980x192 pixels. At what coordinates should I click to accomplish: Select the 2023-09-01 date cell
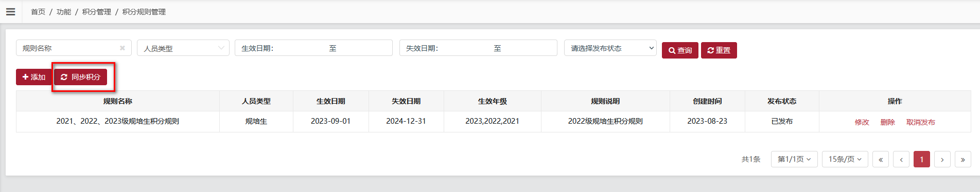click(x=331, y=121)
